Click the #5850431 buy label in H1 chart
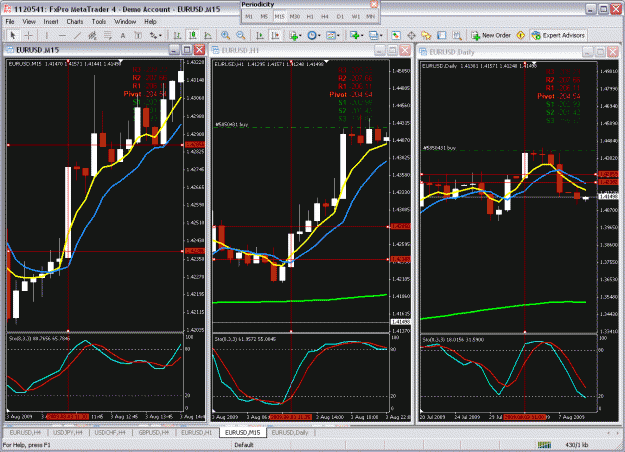The image size is (625, 452). coord(232,125)
